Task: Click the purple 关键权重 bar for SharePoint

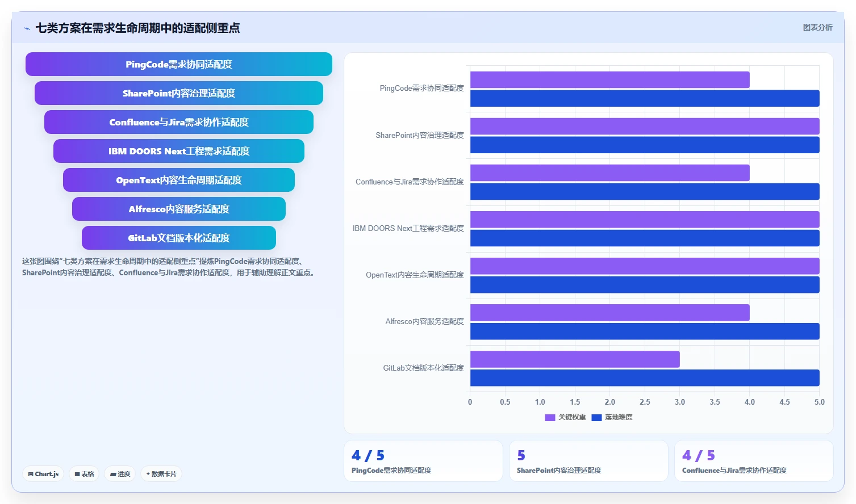Action: pyautogui.click(x=645, y=126)
